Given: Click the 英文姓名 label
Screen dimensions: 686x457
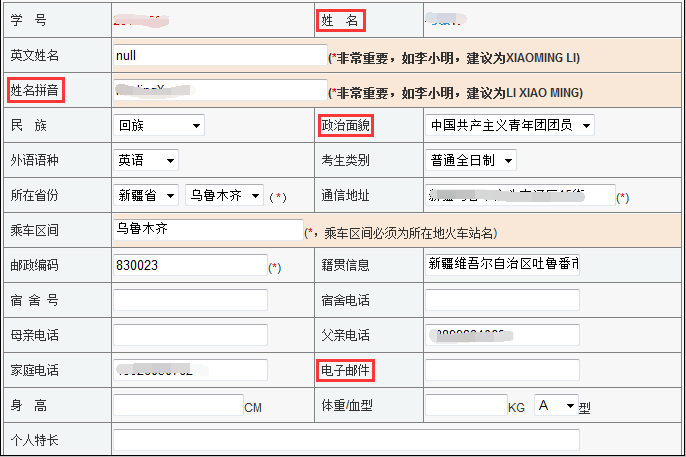Looking at the screenshot, I should tap(34, 56).
